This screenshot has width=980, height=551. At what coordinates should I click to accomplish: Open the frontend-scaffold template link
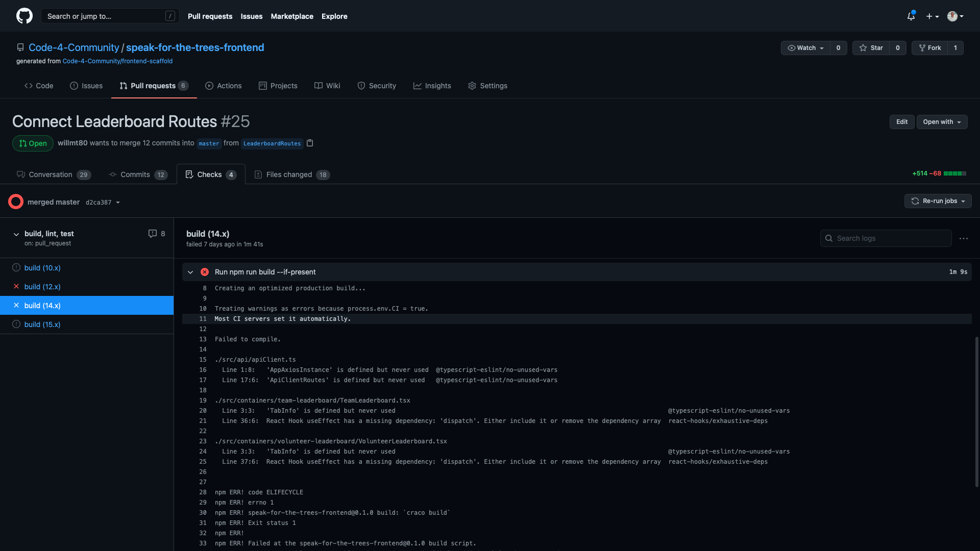[117, 61]
